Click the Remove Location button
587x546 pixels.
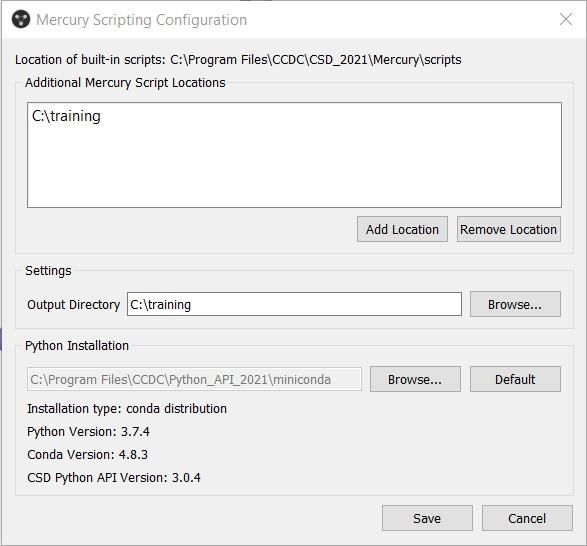(508, 229)
